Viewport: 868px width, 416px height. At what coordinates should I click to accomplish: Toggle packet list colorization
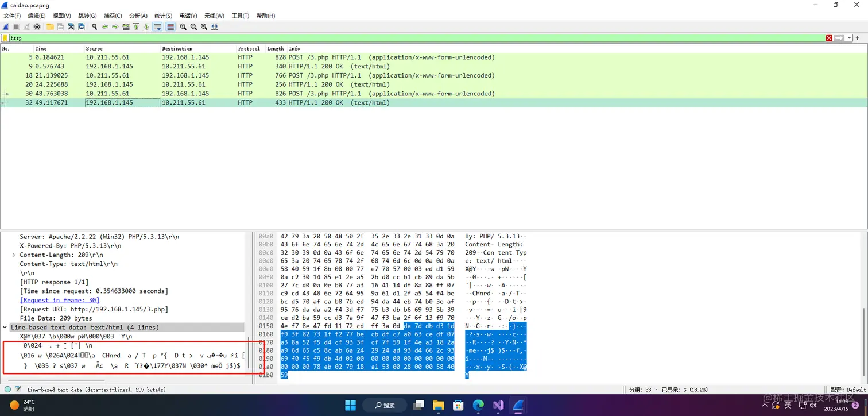coord(170,27)
